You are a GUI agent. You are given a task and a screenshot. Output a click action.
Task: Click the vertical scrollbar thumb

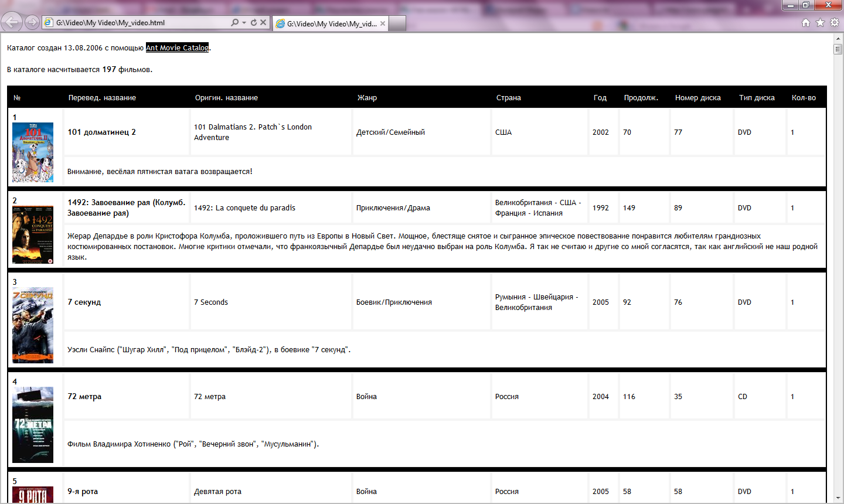(838, 49)
